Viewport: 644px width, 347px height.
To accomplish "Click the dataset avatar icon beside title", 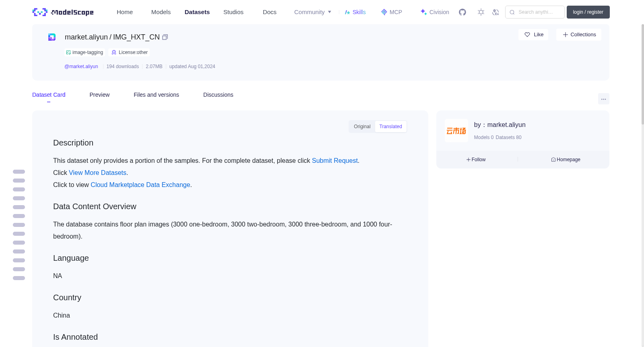I will tap(52, 37).
